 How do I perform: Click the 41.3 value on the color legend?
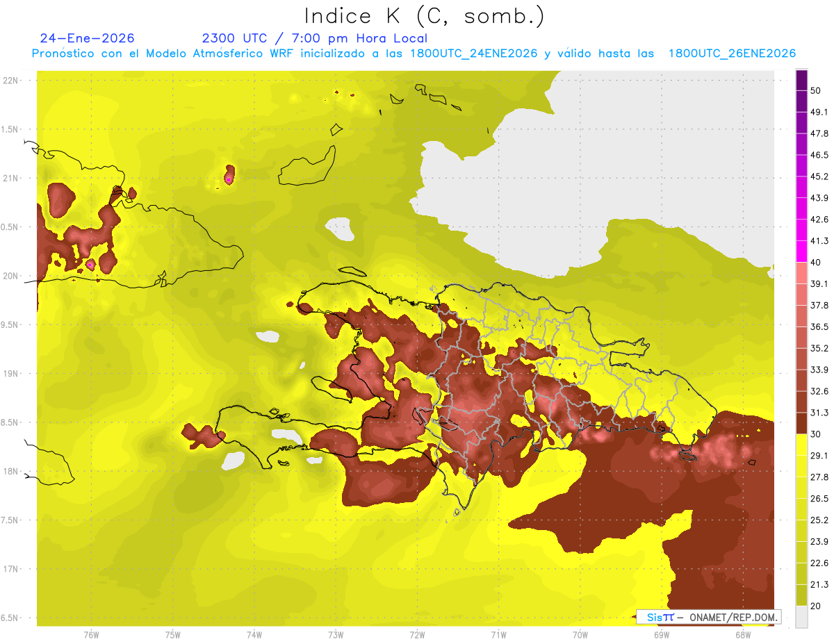pyautogui.click(x=819, y=241)
